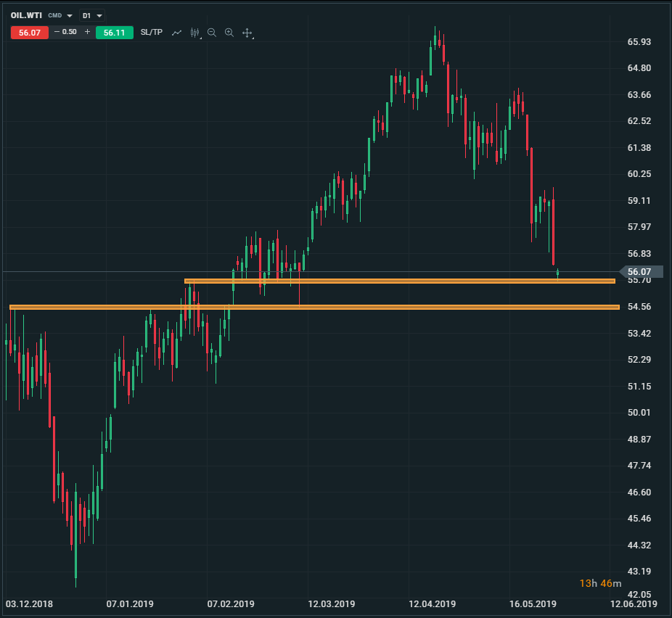Zoom in the chart with the magnifier
Viewport: 672px width, 618px height.
[x=229, y=33]
